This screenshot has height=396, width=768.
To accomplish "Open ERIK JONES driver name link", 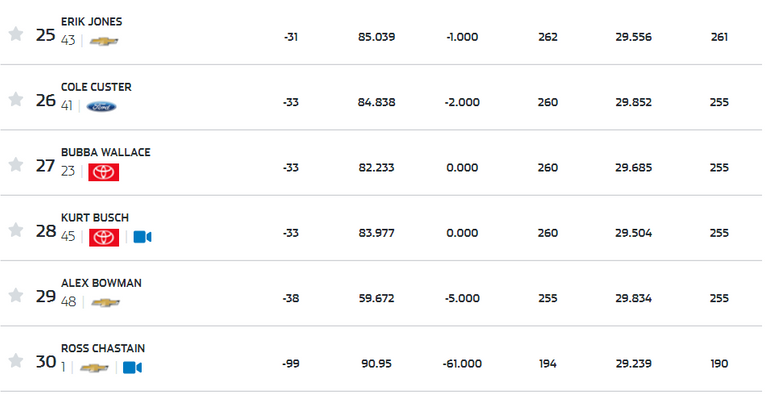I will click(92, 22).
